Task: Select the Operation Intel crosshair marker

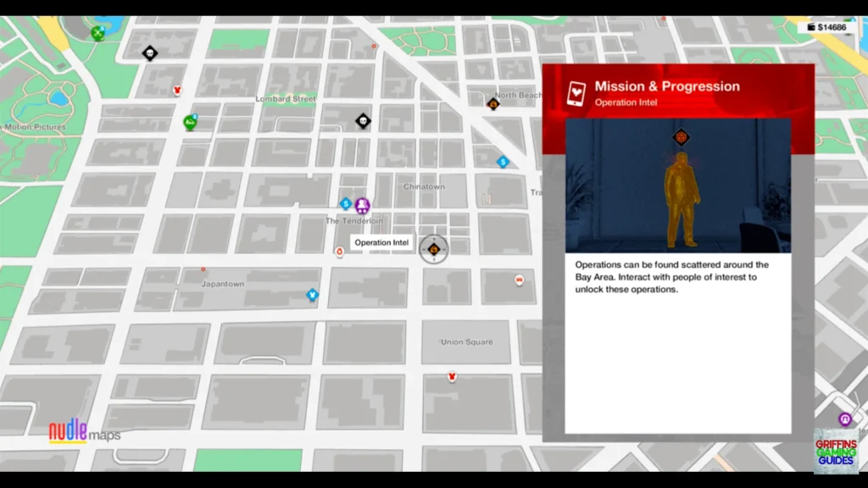Action: [433, 249]
